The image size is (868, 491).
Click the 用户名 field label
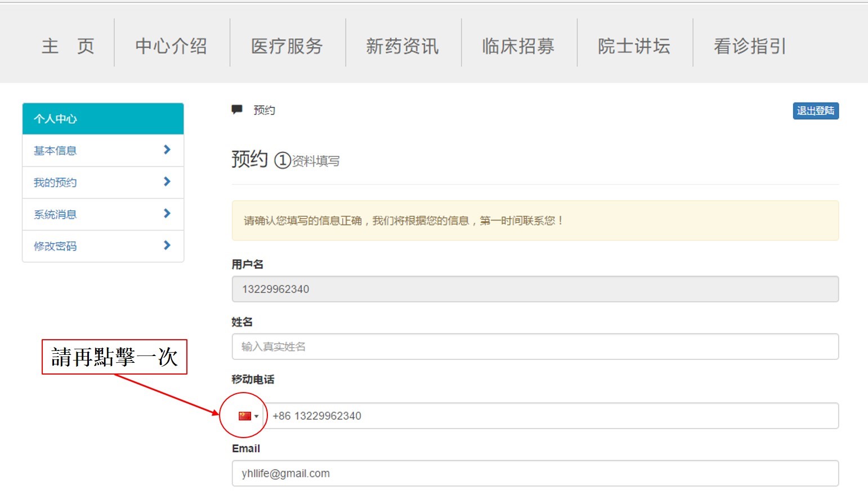tap(247, 264)
